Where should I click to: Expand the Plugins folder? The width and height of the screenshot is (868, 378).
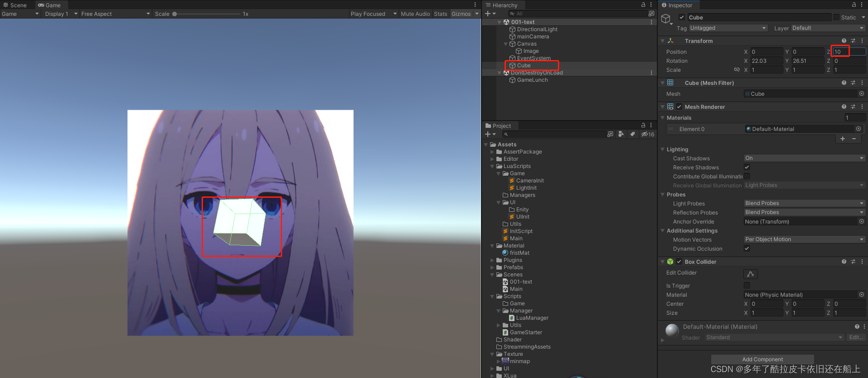pos(492,260)
